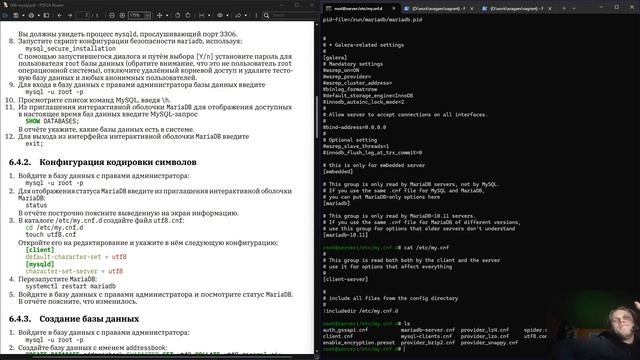Image resolution: width=640 pixels, height=360 pixels.
Task: Click '[client]' config line in PDF
Action: pyautogui.click(x=40, y=250)
